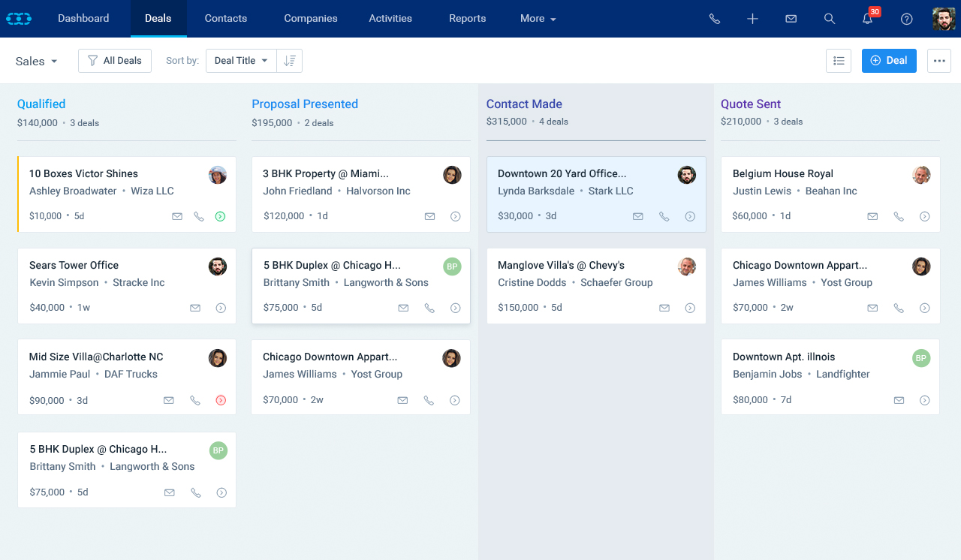
Task: Click phone icon on Downtown 20 Yard Office card
Action: pos(664,216)
